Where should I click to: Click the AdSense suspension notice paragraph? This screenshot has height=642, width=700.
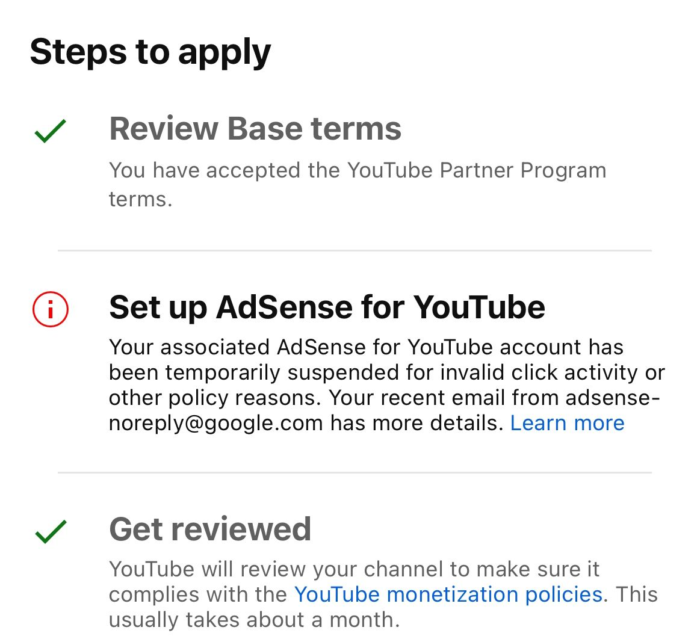[387, 385]
